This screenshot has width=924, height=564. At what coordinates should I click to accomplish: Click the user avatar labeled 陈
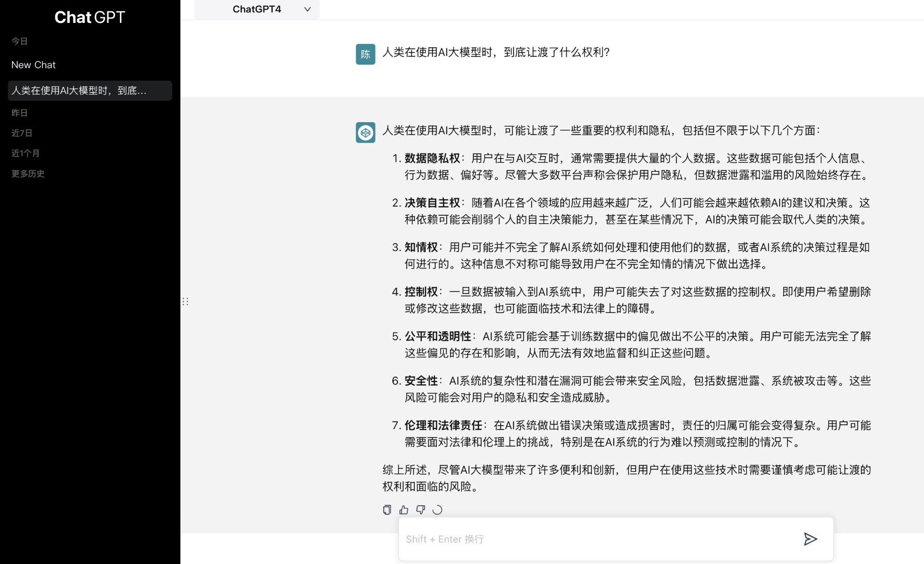366,54
